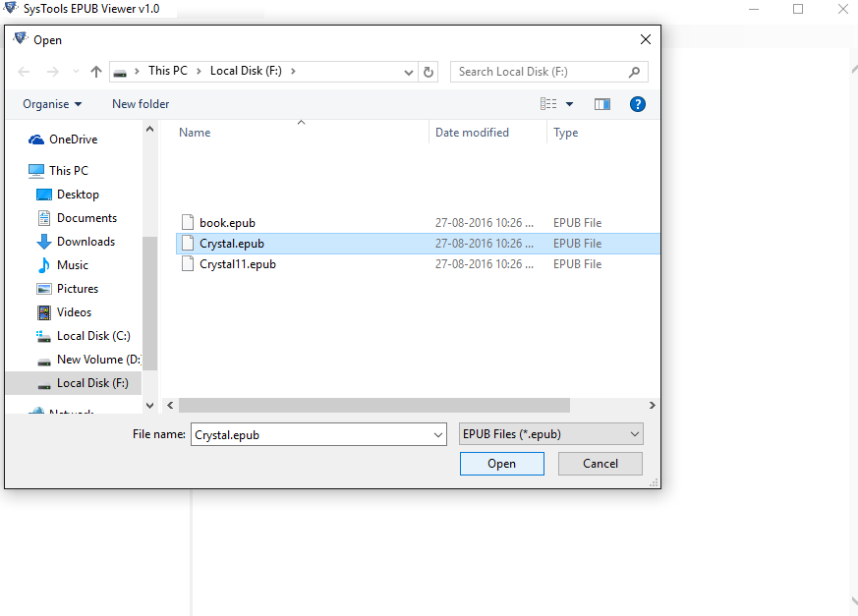
Task: Refresh the Local Disk (F:) folder
Action: tap(429, 72)
